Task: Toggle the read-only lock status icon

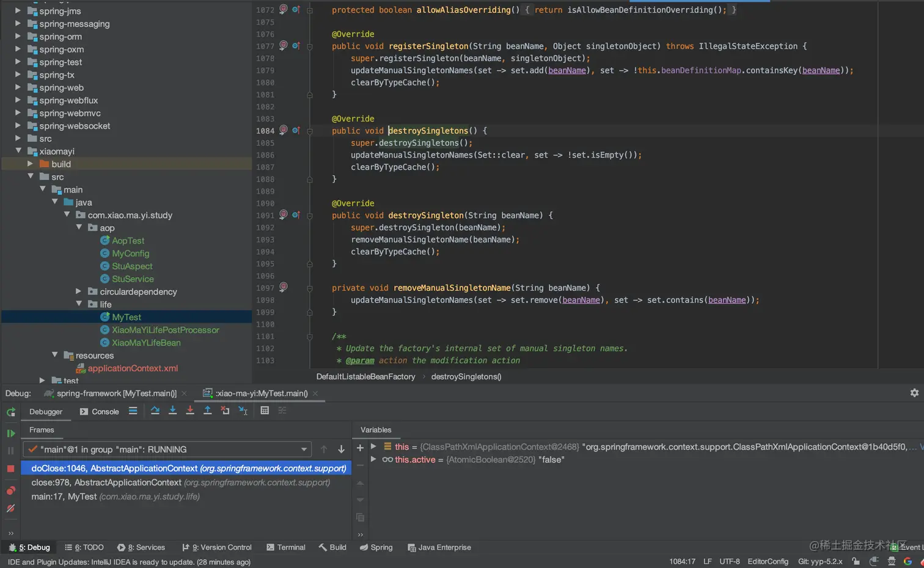Action: [856, 561]
